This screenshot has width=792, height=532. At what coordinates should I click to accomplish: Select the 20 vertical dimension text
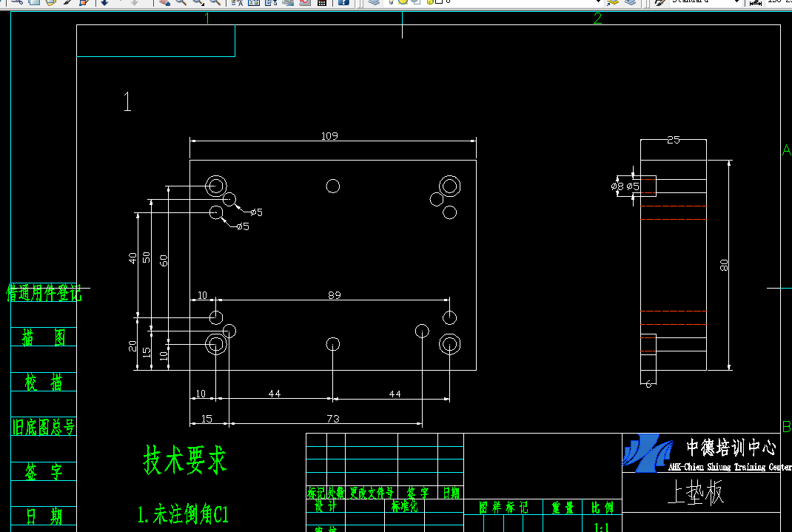pyautogui.click(x=132, y=346)
